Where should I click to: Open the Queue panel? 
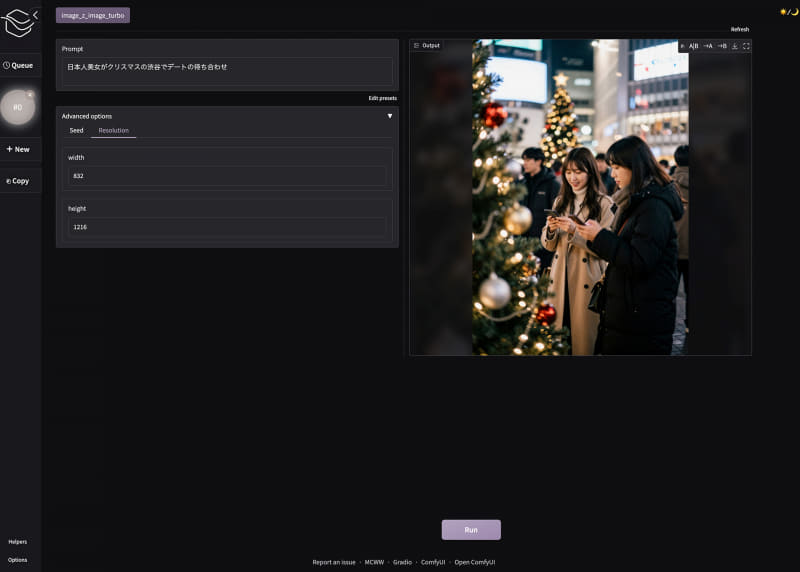[x=18, y=65]
